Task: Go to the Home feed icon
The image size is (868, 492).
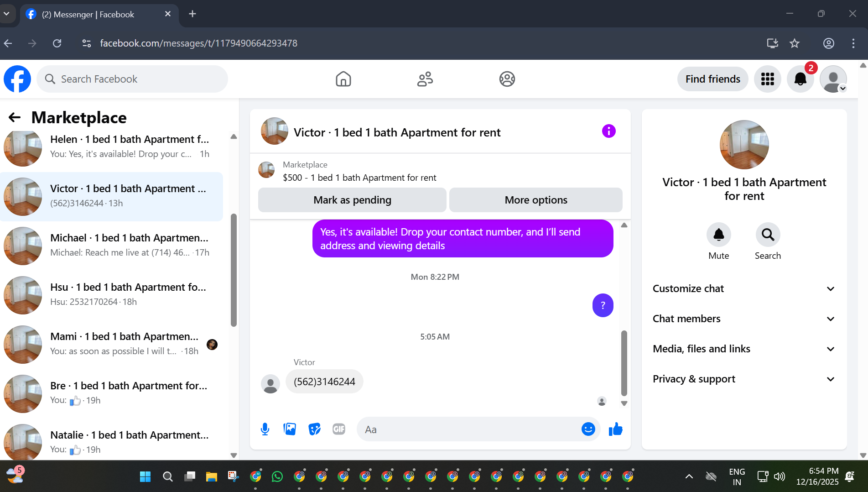Action: click(343, 79)
